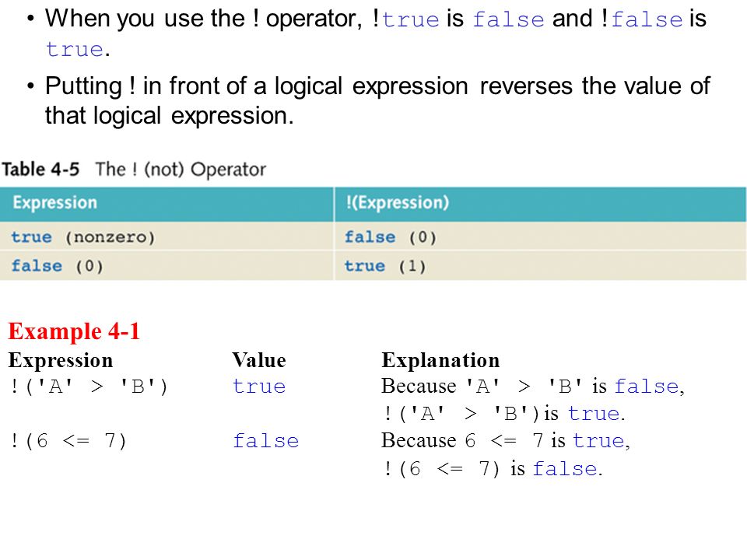This screenshot has height=560, width=747.
Task: Click the line 'that logical expression.'
Action: 169,116
